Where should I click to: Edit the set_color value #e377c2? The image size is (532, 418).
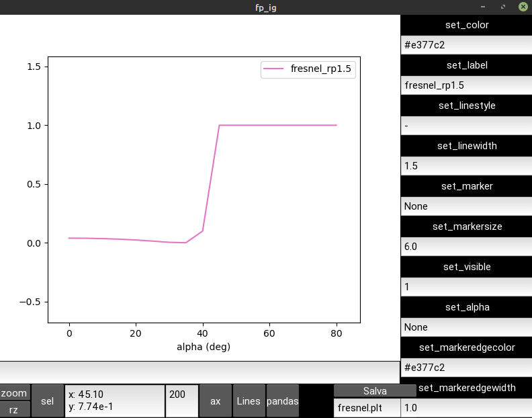(466, 45)
